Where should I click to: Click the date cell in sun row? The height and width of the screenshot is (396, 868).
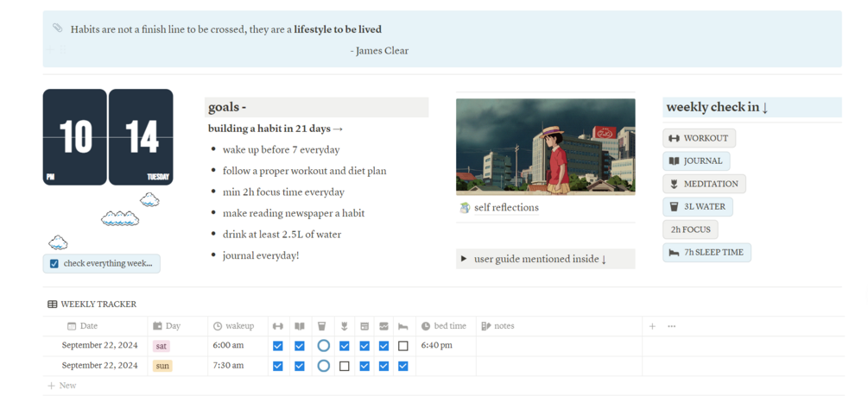(95, 366)
